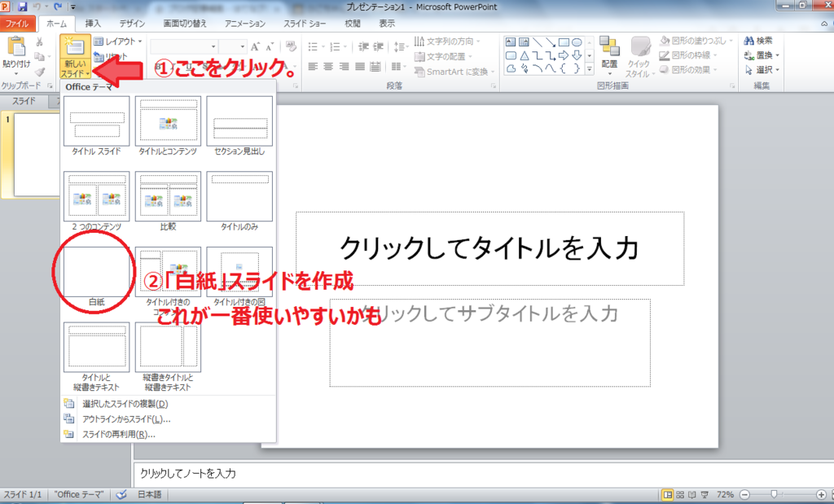Open the Replace (置換) dropdown
This screenshot has height=504, width=834.
tap(762, 55)
